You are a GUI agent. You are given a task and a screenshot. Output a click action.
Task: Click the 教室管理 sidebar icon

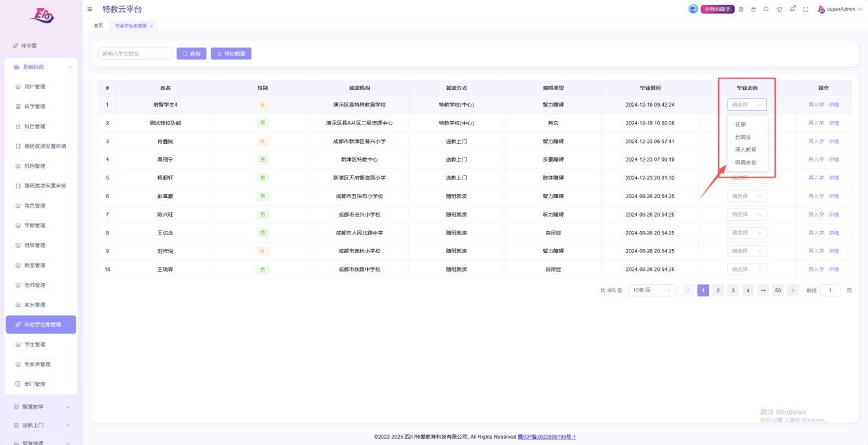point(18,265)
